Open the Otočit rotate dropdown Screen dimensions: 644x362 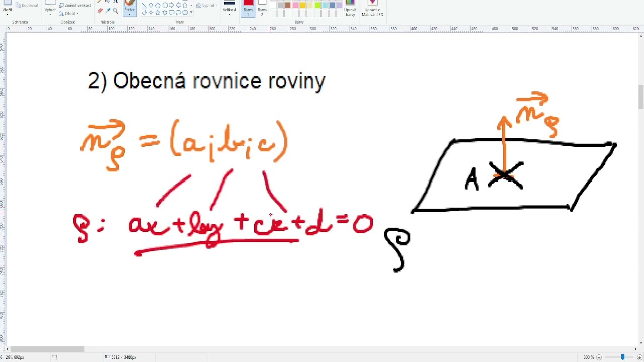click(x=69, y=13)
